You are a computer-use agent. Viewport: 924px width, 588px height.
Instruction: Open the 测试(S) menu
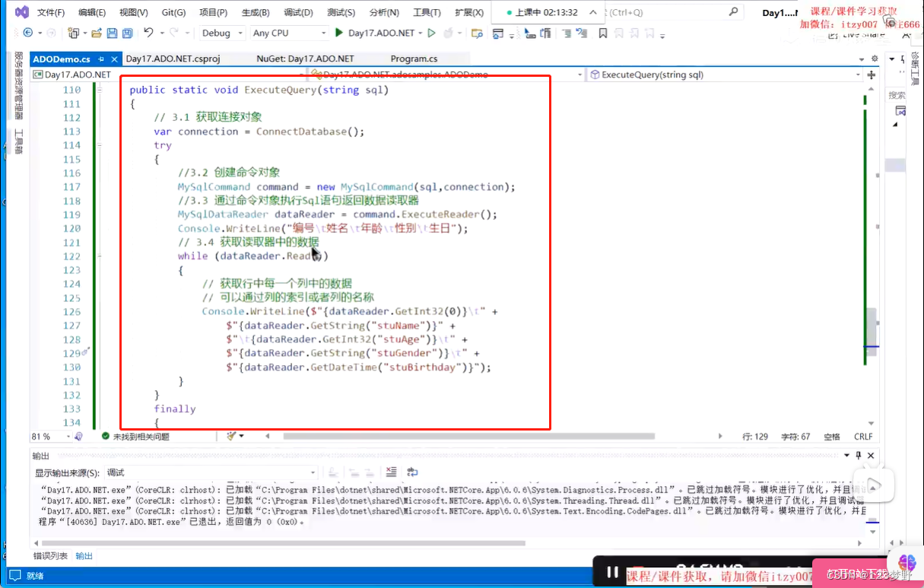(341, 12)
